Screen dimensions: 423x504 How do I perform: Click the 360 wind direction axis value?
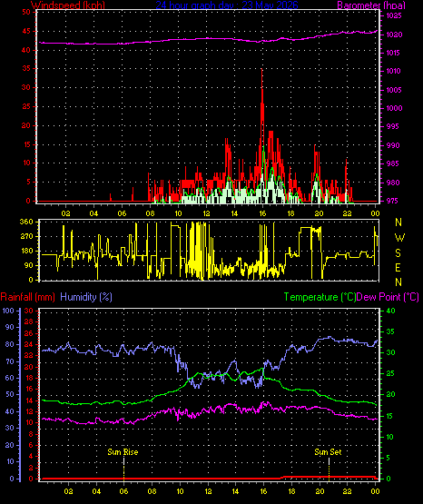click(x=26, y=222)
